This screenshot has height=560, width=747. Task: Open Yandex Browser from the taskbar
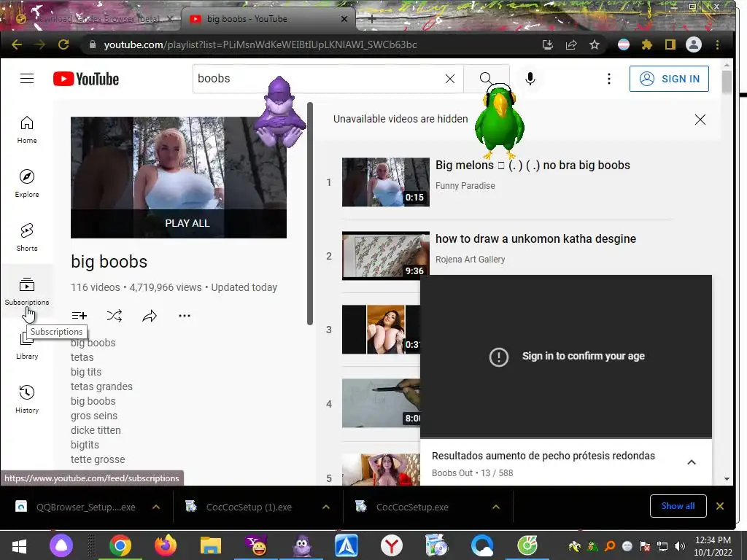pyautogui.click(x=391, y=545)
